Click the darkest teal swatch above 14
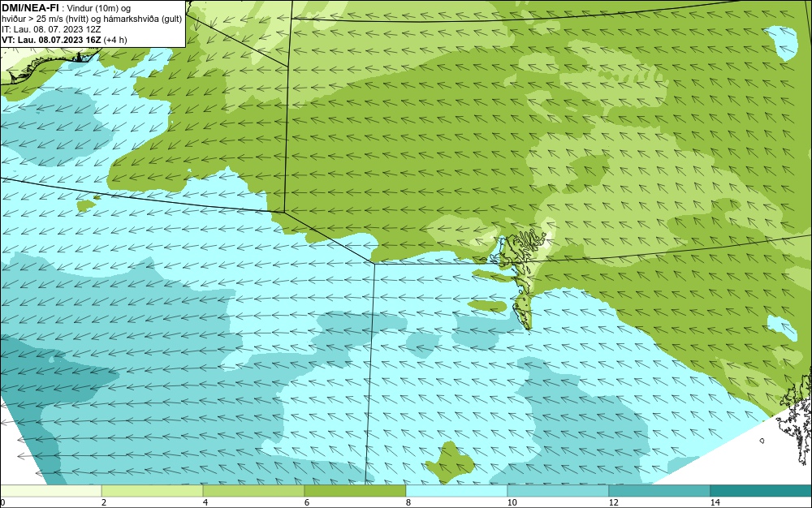812x508 pixels. [x=762, y=490]
